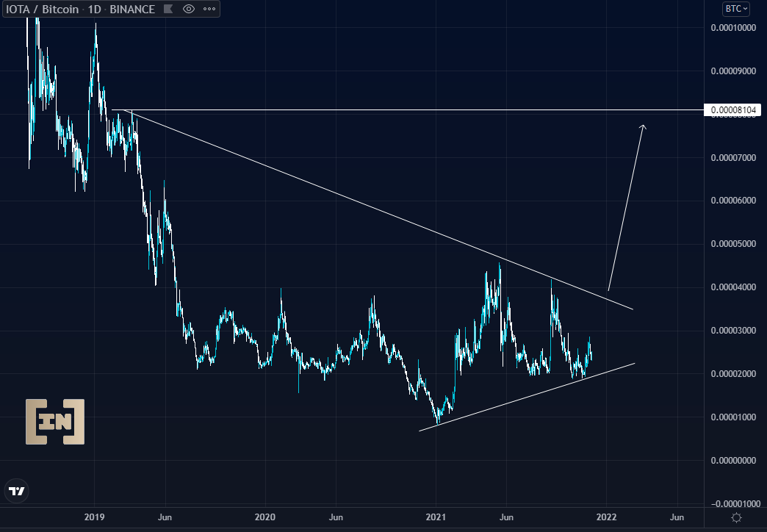The image size is (767, 532).
Task: Open the BTC currency dropdown
Action: (x=736, y=9)
